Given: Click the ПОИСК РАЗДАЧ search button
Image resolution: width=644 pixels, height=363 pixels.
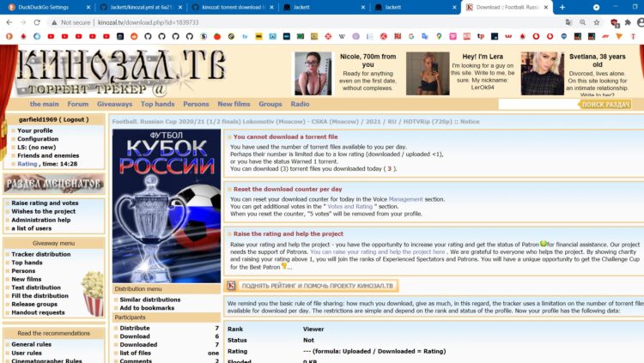Looking at the screenshot, I should tap(605, 105).
